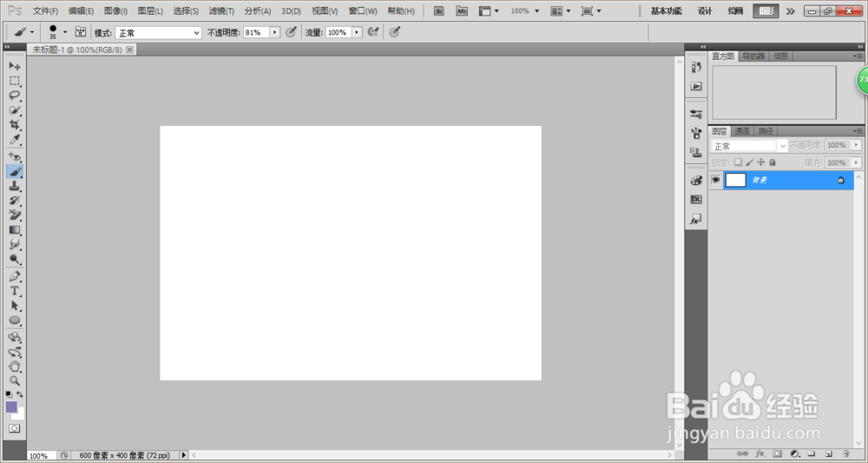Open the layer 填充 fill arrow

coord(856,162)
